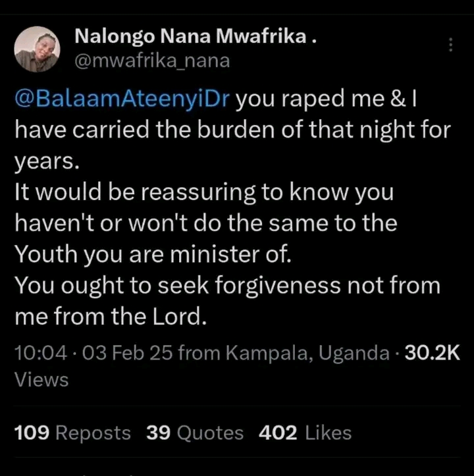
Task: Select the word Quotes
Action: (210, 433)
